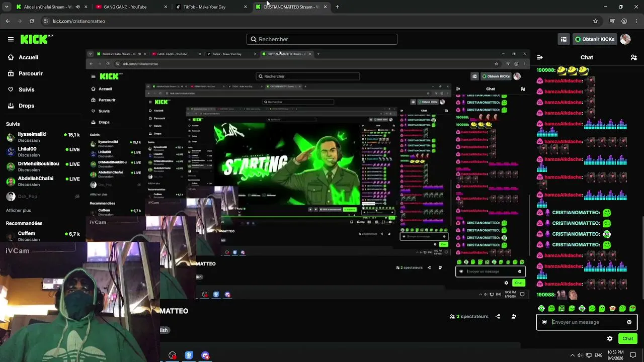Viewport: 644px width, 362px height.
Task: Focus the Envoyer un message field
Action: pyautogui.click(x=587, y=322)
